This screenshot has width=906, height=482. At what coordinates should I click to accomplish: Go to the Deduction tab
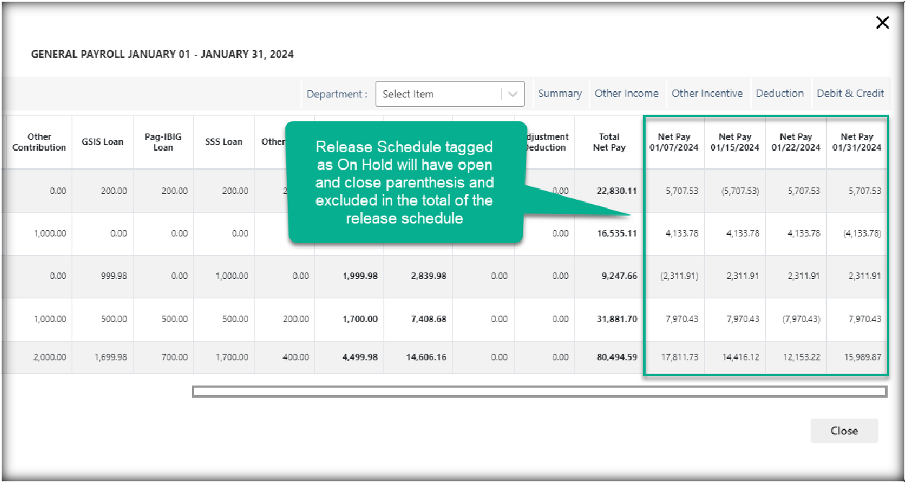click(x=779, y=93)
